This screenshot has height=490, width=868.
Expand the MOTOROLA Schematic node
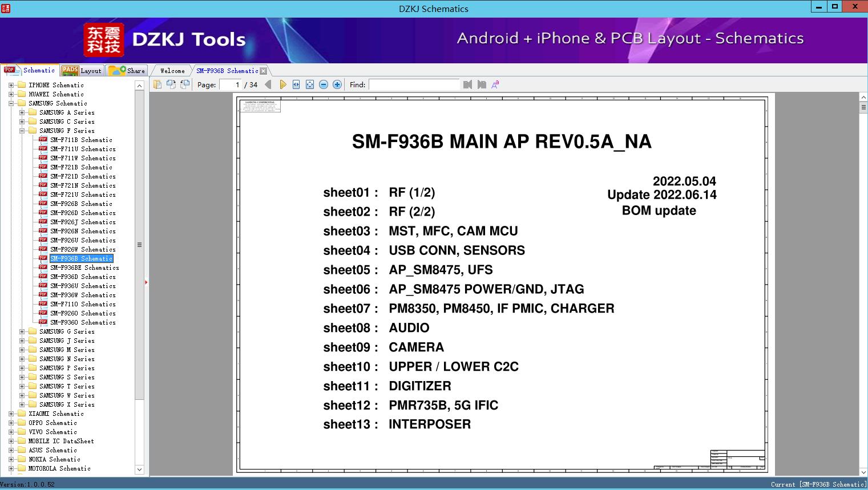coord(11,468)
